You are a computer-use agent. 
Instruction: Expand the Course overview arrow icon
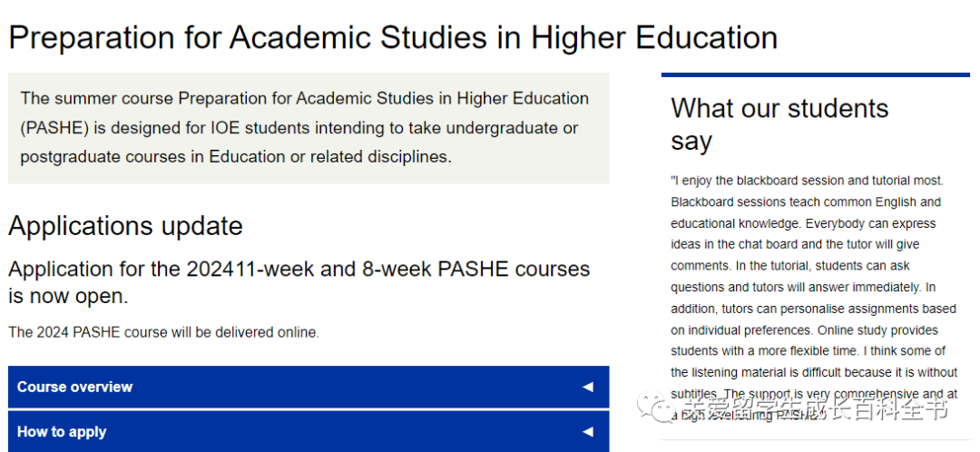[587, 387]
